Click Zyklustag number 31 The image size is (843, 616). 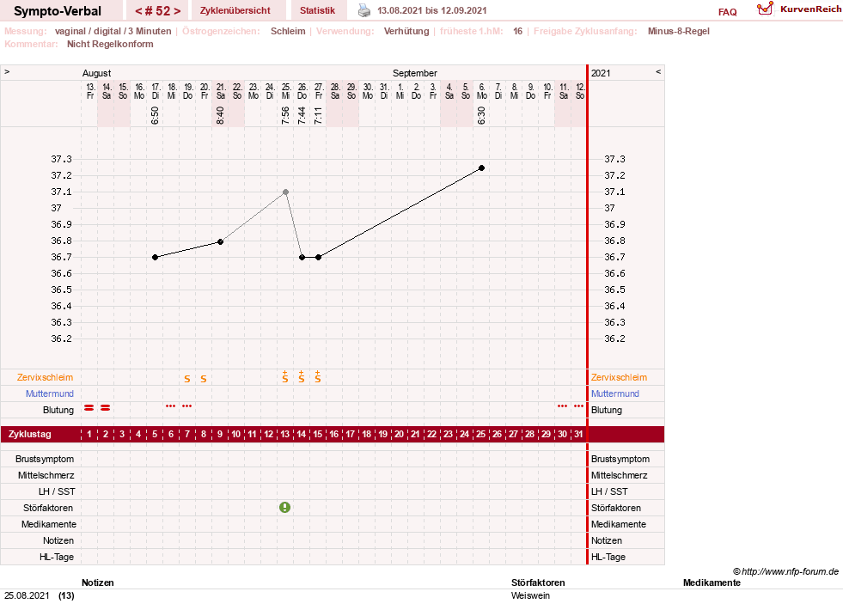578,435
